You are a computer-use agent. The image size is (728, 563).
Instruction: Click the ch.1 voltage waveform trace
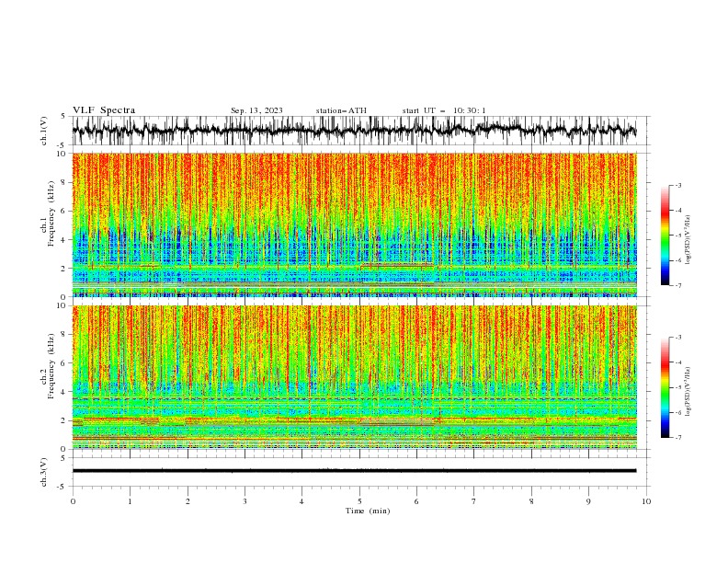[354, 131]
